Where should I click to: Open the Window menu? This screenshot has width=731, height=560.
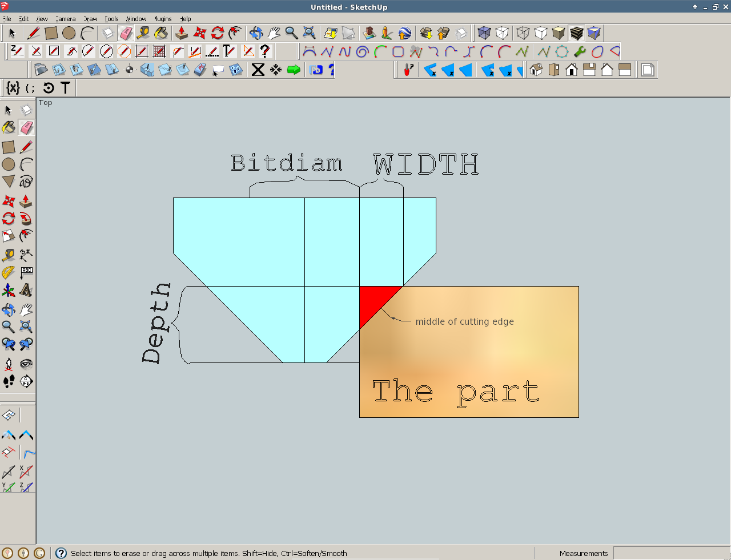coord(136,19)
